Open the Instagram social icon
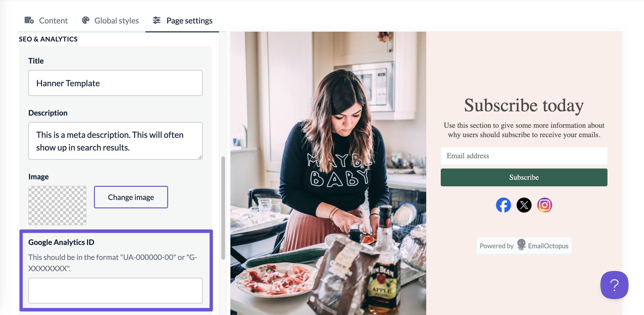Image resolution: width=644 pixels, height=315 pixels. 544,205
